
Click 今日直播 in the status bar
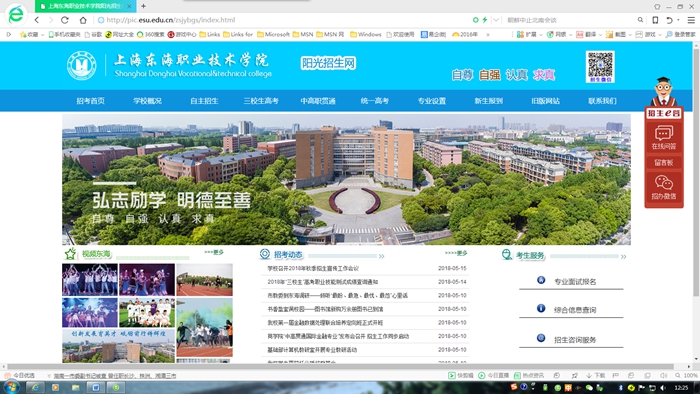click(493, 376)
